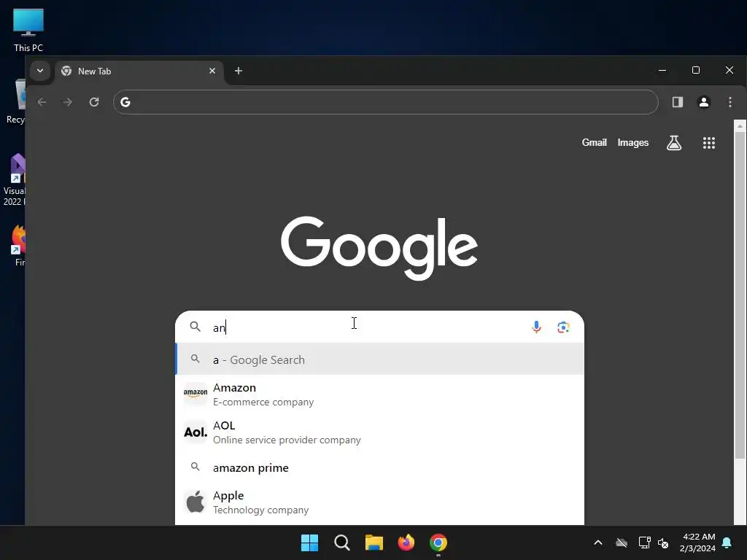Click the voice search microphone icon

point(536,327)
